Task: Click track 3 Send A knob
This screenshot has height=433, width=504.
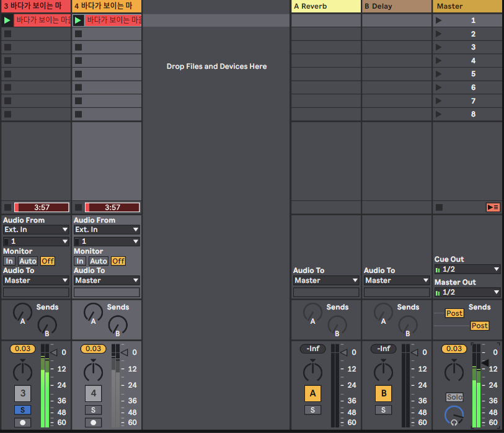Action: (22, 313)
